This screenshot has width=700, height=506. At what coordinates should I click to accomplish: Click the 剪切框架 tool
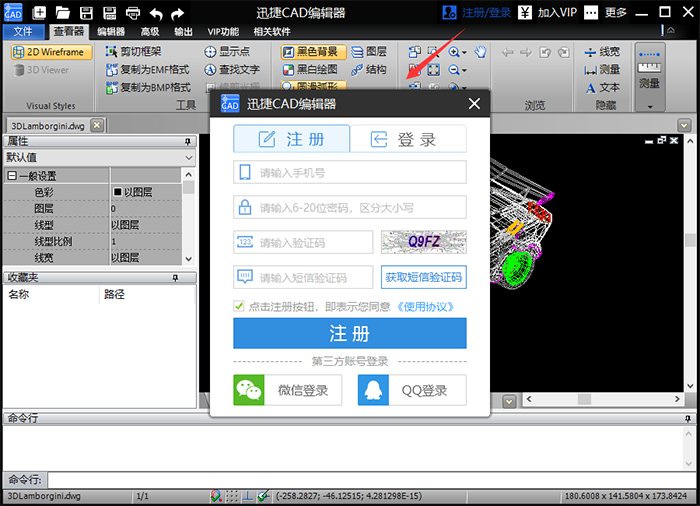point(133,51)
